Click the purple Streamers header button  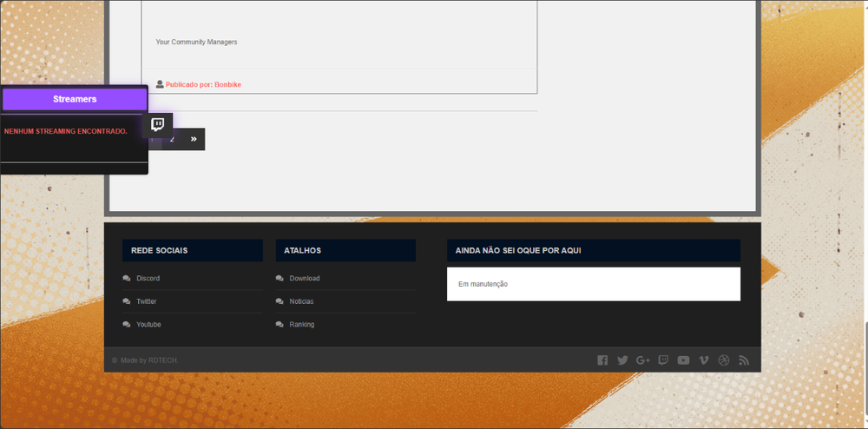click(x=75, y=99)
